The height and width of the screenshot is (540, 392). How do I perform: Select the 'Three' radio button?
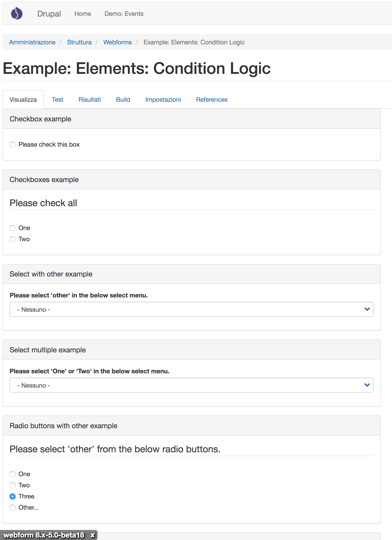tap(12, 496)
